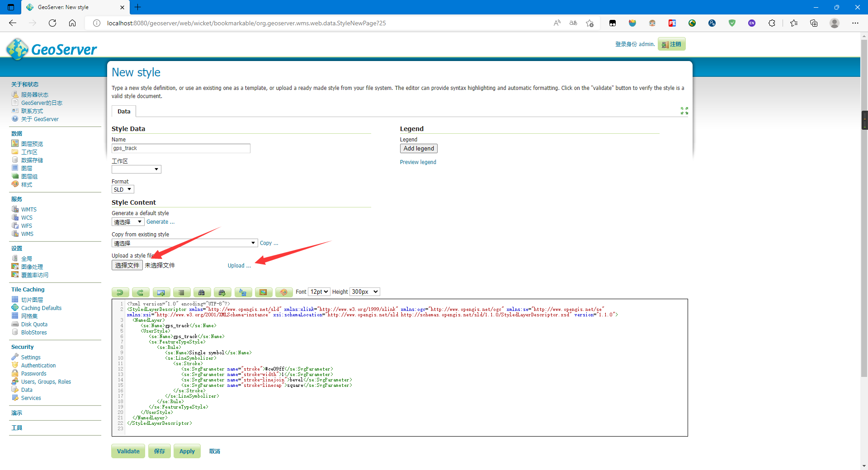Add this page to favorites star icon
Viewport: 868px width, 470px height.
pyautogui.click(x=590, y=23)
